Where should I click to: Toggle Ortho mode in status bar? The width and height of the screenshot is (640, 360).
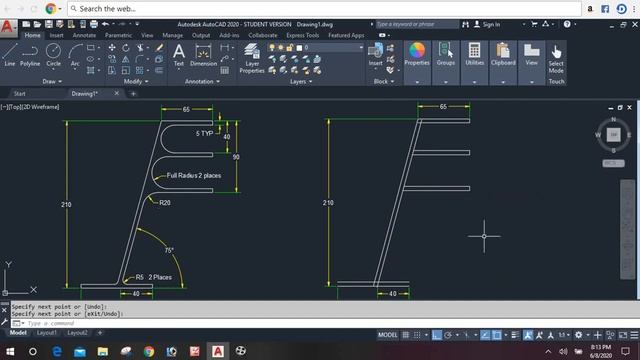click(437, 335)
